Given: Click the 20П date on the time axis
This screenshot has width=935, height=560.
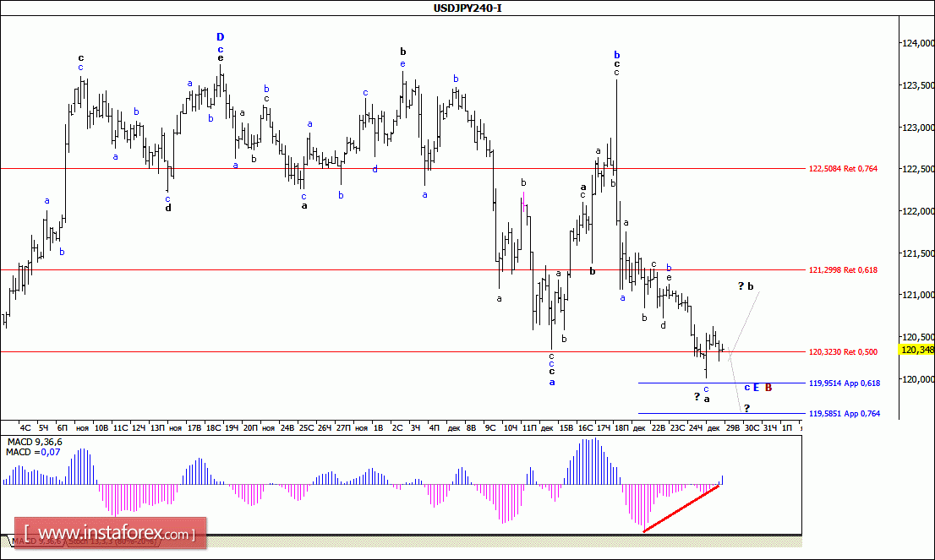Looking at the screenshot, I should pos(250,427).
